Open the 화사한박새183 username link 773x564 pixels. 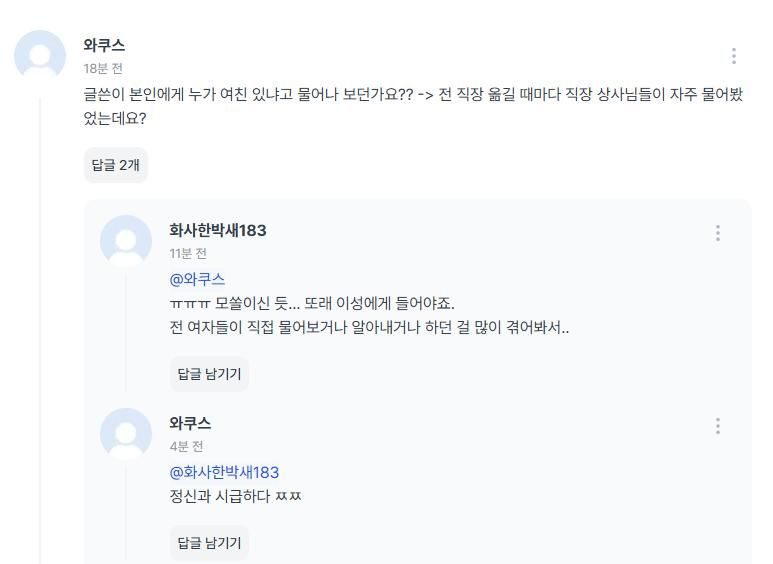point(218,231)
